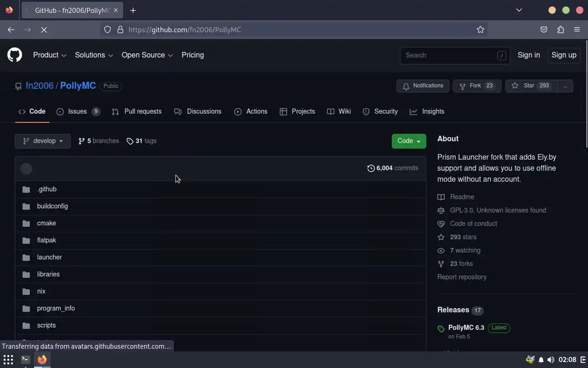Screen dimensions: 588x368
Task: Switch to the Projects tab
Action: point(297,112)
